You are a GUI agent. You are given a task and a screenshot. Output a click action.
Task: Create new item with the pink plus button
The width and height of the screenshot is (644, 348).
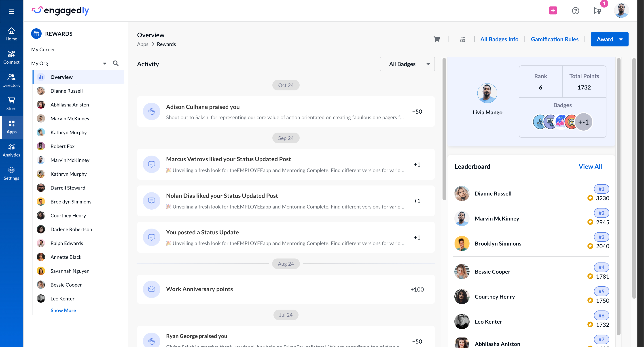[x=553, y=10]
